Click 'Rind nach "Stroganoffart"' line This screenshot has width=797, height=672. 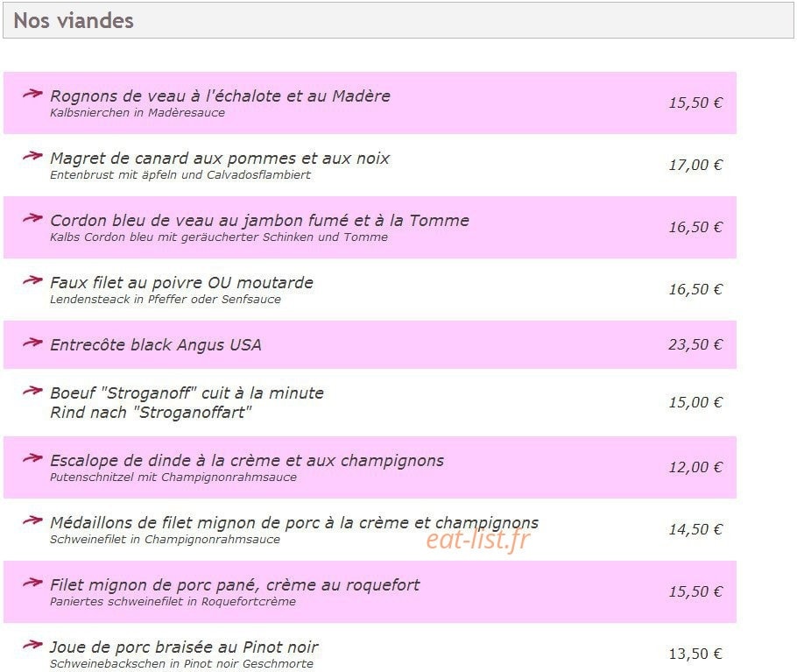pyautogui.click(x=151, y=413)
